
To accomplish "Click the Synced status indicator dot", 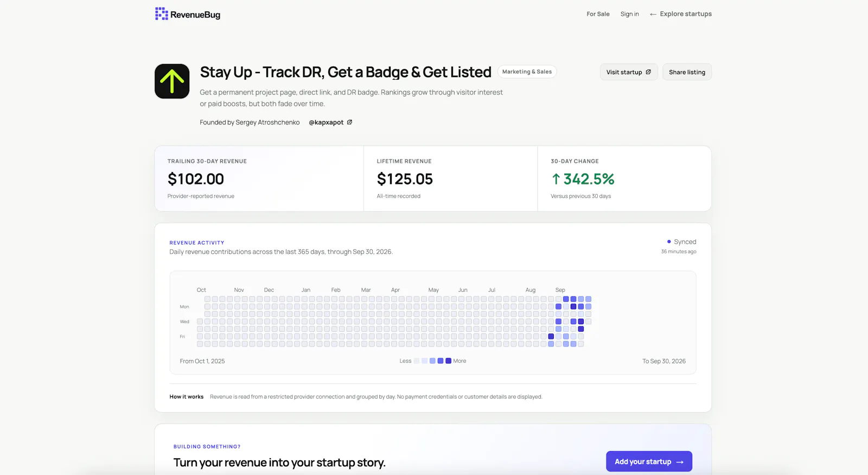I will click(x=669, y=242).
